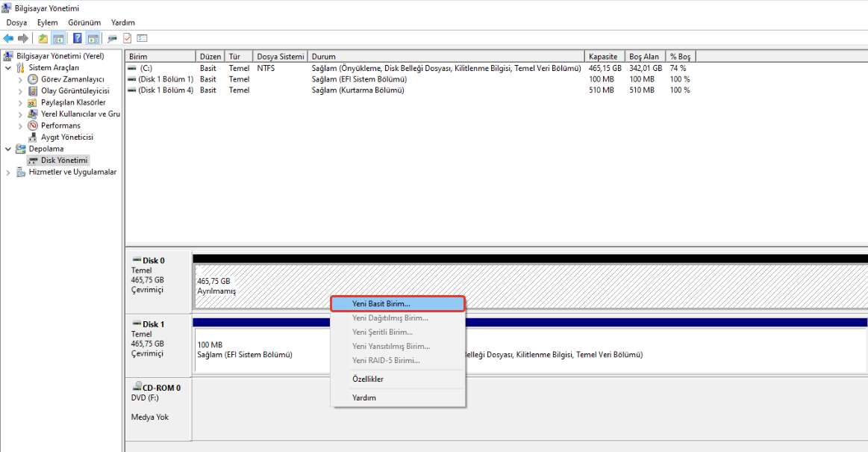Sort by the Kapasite column header
868x452 pixels.
point(603,57)
